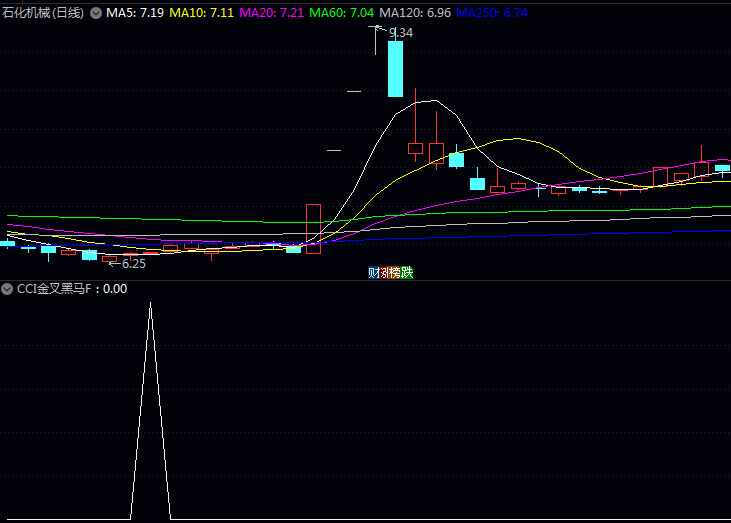Screen dimensions: 731x523
Task: Click the peak of the CCI spike
Action: (x=150, y=303)
